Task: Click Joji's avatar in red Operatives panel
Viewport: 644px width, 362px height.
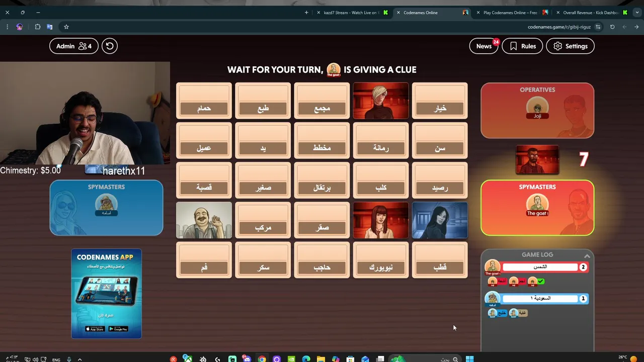Action: (537, 107)
